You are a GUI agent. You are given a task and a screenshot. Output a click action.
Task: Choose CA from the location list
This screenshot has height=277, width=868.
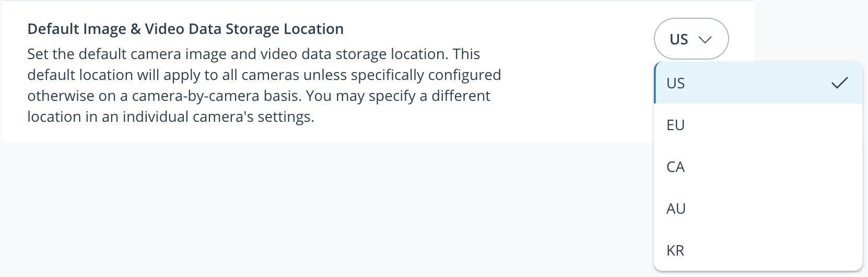click(x=675, y=167)
